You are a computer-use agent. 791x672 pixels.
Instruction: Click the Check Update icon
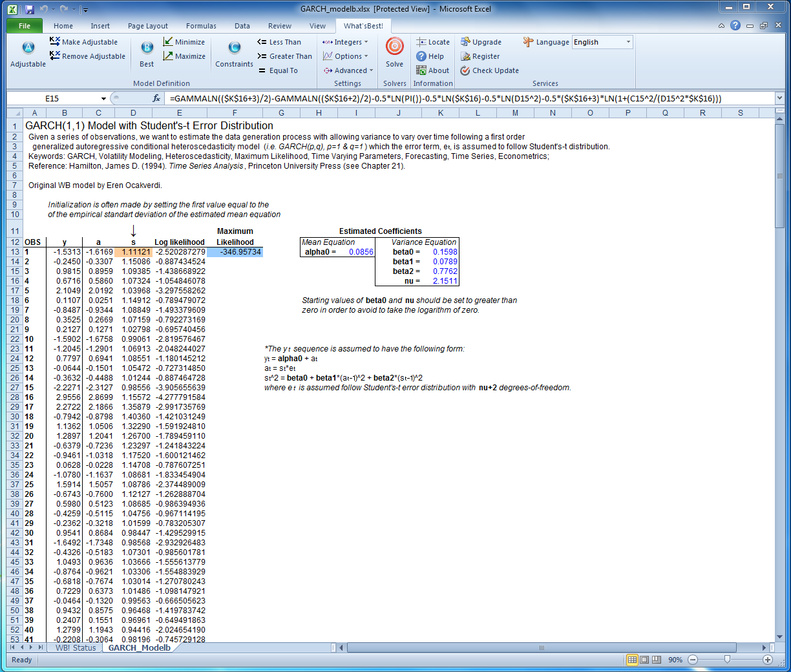coord(465,70)
